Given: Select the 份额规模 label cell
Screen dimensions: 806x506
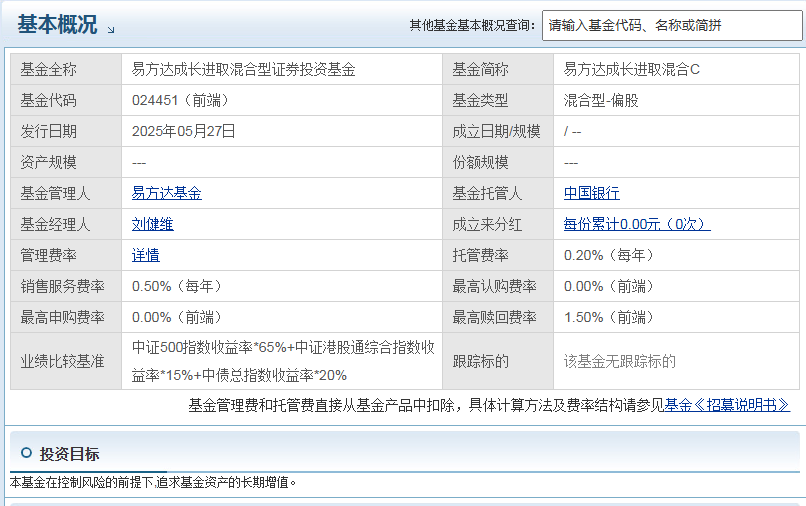Looking at the screenshot, I should point(498,162).
